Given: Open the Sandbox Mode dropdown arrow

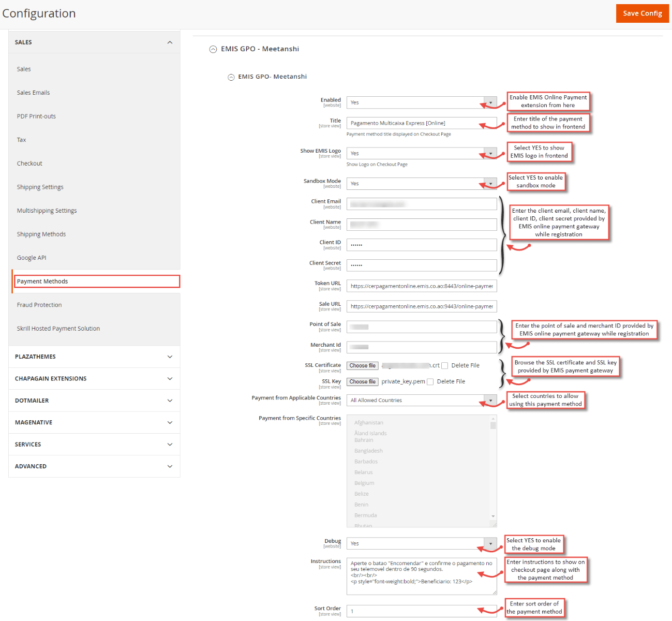Looking at the screenshot, I should pyautogui.click(x=489, y=183).
